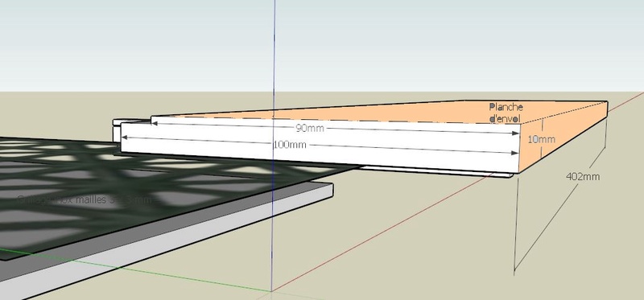Select the 90mm dimension label
644x300 pixels.
[x=310, y=128]
